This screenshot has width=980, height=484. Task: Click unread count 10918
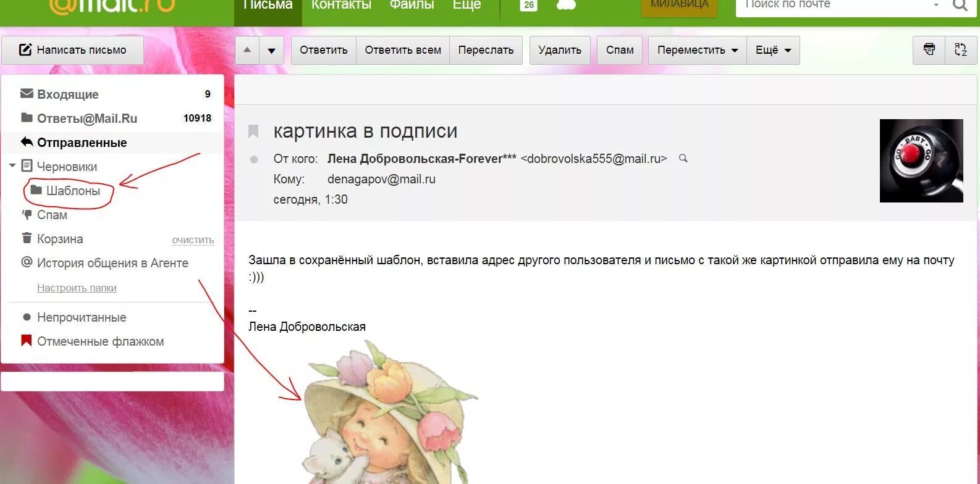tap(197, 118)
